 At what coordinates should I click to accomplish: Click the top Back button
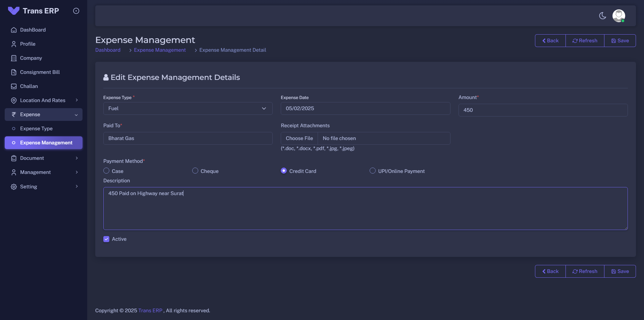click(550, 41)
